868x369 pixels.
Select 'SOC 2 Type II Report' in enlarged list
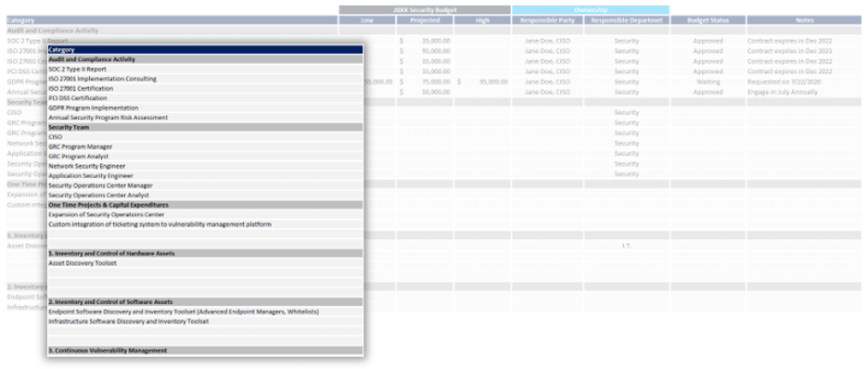pos(205,70)
